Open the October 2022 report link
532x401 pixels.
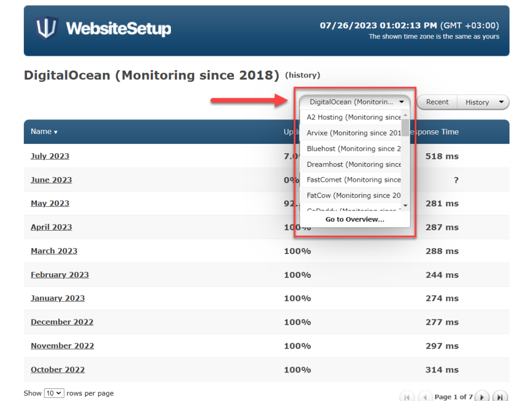tap(58, 370)
